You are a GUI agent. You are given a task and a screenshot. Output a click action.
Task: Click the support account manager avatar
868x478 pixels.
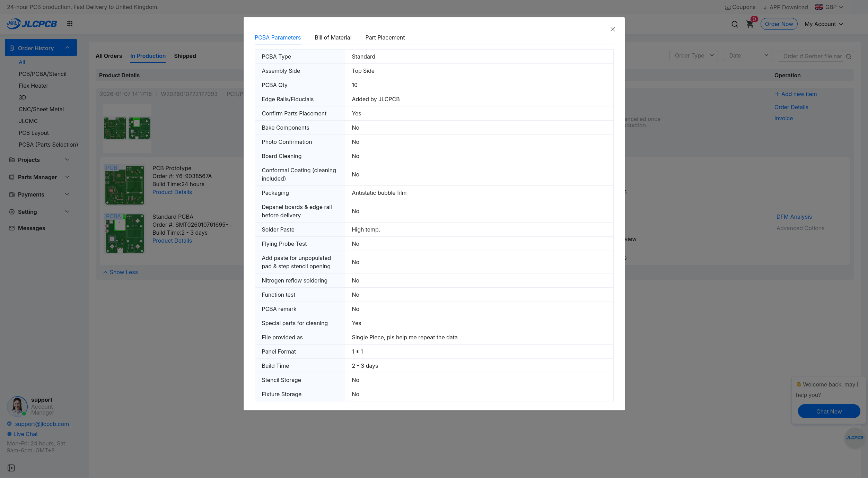pyautogui.click(x=17, y=406)
